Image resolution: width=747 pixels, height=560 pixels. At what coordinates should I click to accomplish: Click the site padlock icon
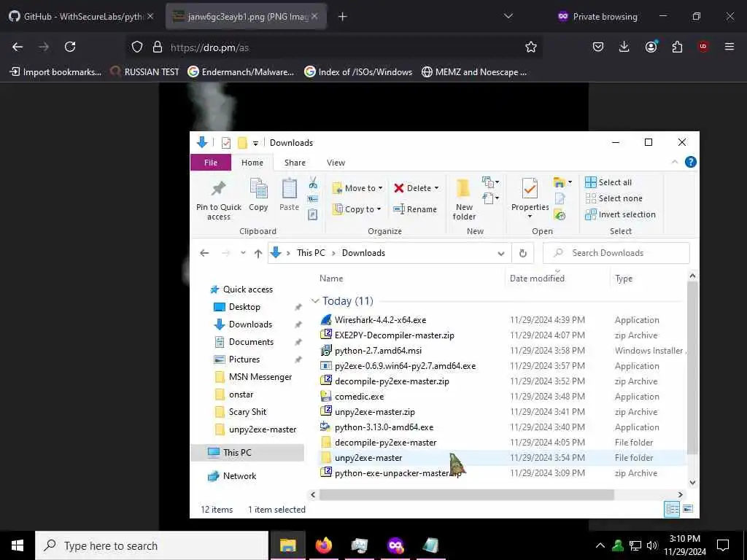[x=158, y=47]
